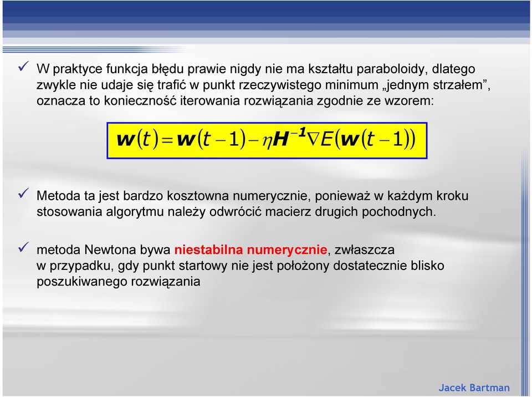Click checkmark beside "Metoda ta jest bardzo"
Image resolution: width=532 pixels, height=397 pixels.
click(x=23, y=194)
